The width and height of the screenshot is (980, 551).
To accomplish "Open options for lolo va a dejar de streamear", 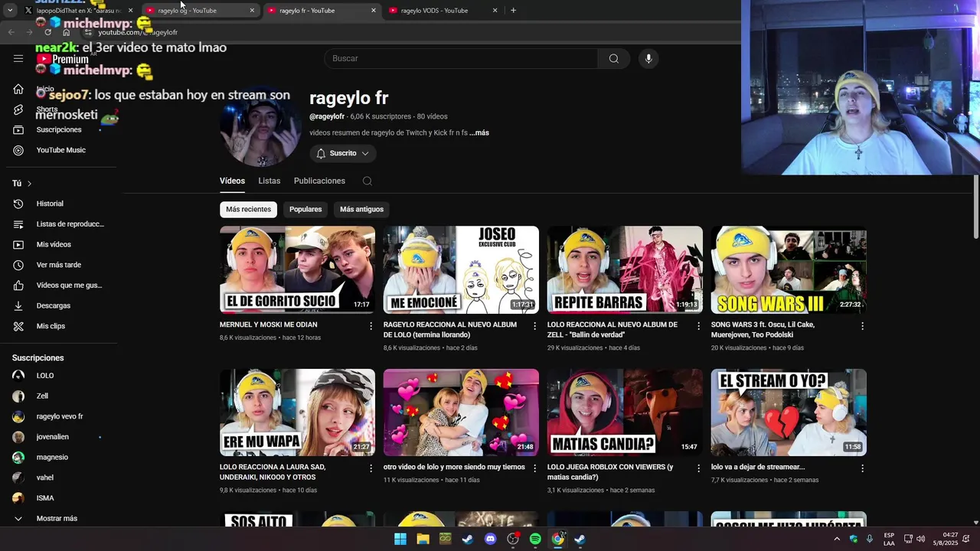I will (862, 468).
